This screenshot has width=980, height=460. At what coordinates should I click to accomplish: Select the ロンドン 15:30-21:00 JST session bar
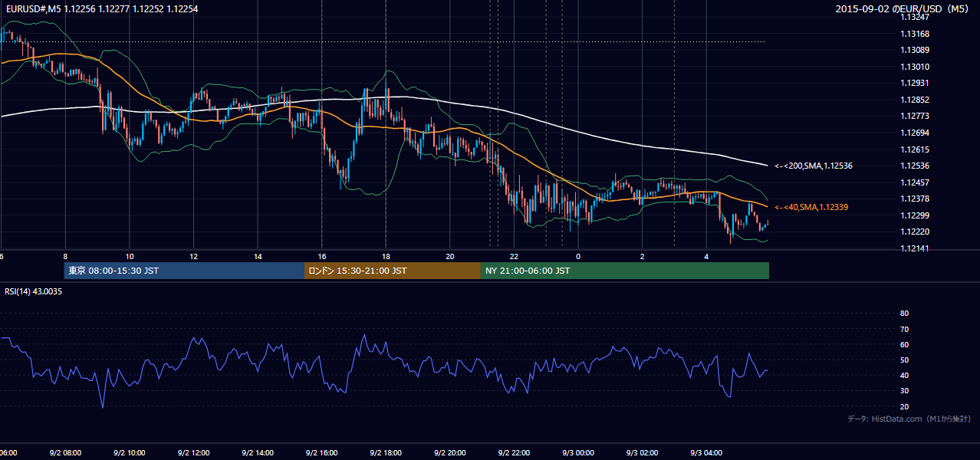(393, 271)
